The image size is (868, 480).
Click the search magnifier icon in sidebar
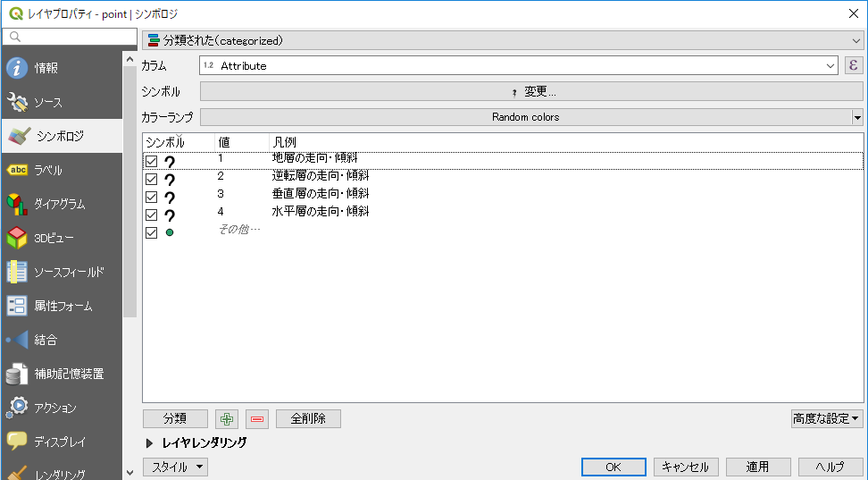[x=15, y=37]
